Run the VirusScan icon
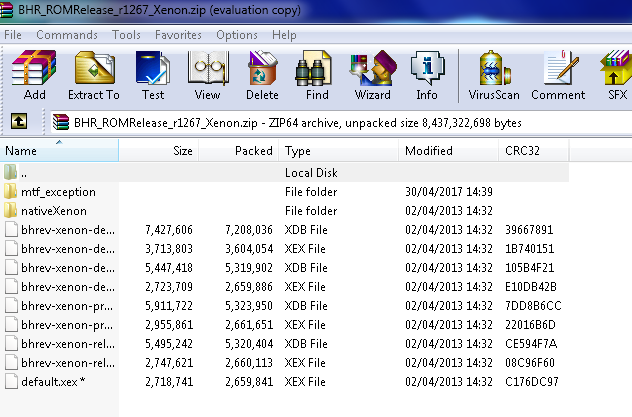The height and width of the screenshot is (417, 632). click(x=494, y=68)
